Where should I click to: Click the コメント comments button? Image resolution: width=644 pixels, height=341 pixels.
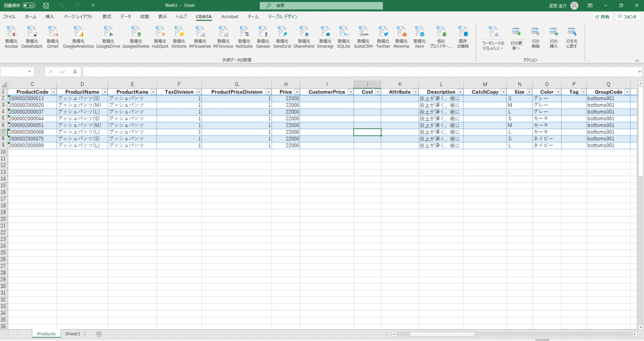(627, 17)
